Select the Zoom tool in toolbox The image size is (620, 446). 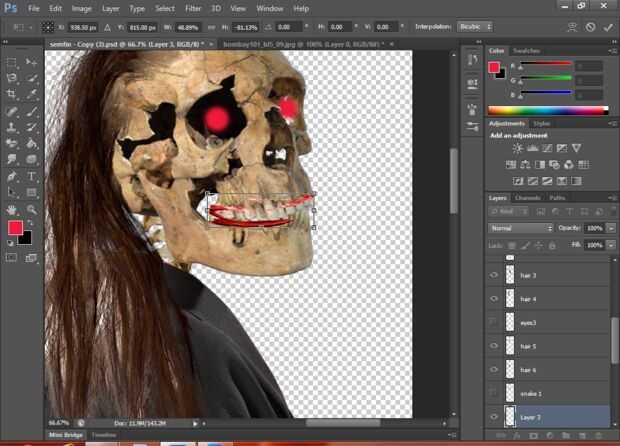(x=32, y=209)
